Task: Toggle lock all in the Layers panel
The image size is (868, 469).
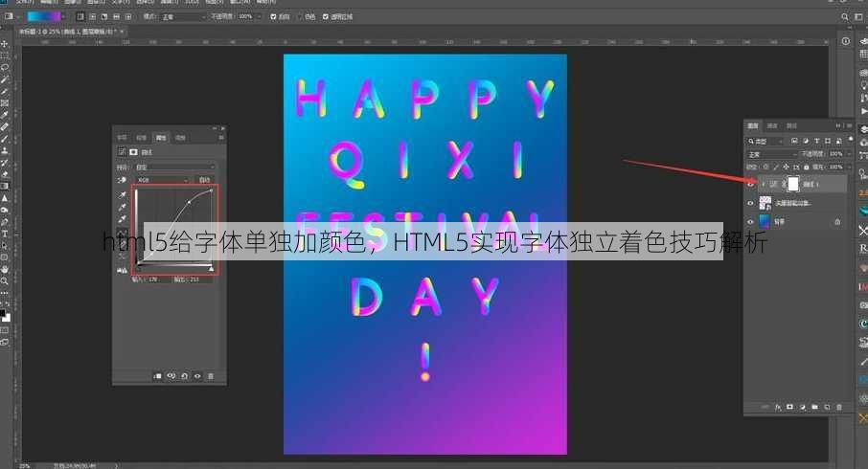Action: click(806, 167)
